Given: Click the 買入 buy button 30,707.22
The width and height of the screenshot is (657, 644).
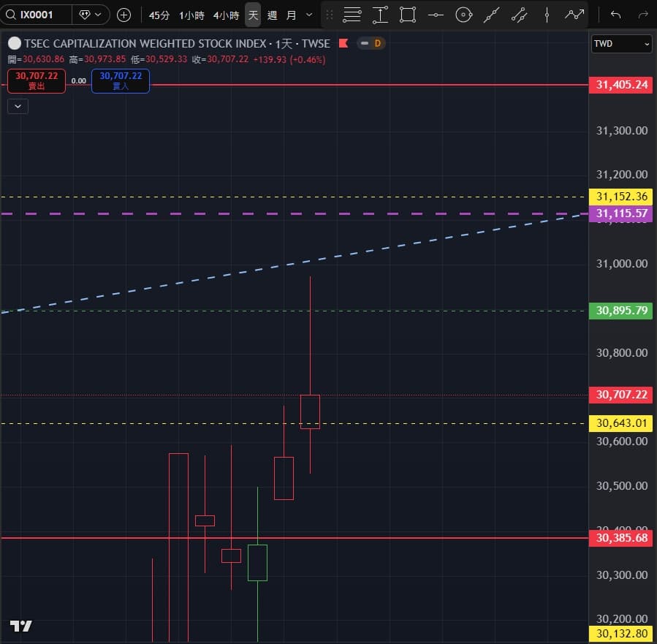Looking at the screenshot, I should tap(121, 81).
